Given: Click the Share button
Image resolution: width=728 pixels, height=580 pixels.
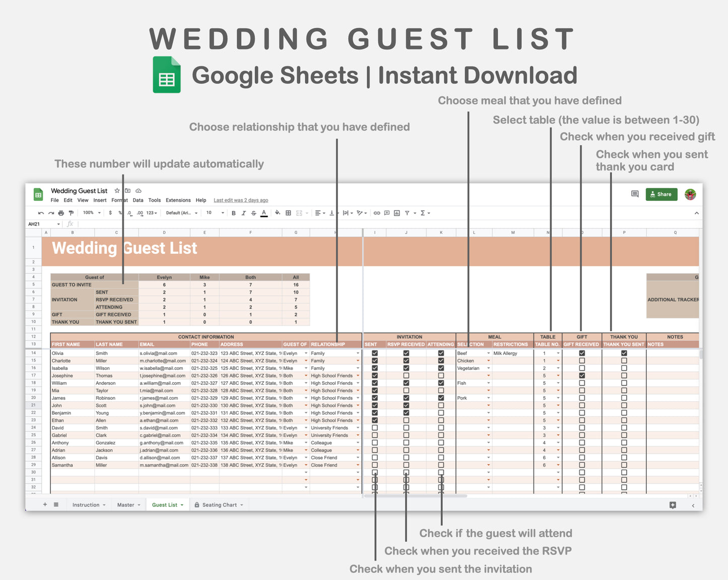Looking at the screenshot, I should (661, 194).
